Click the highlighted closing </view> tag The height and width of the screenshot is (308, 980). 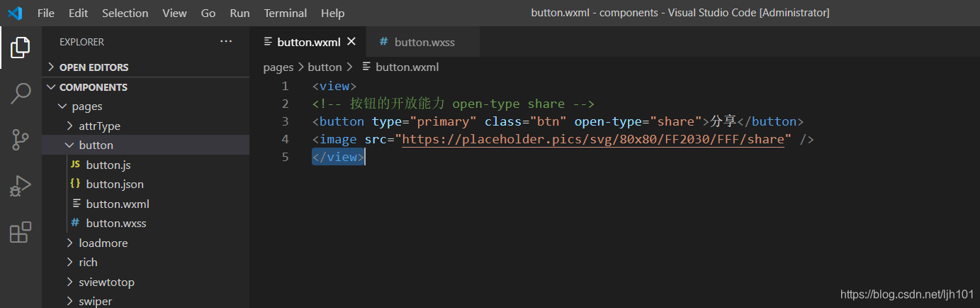pyautogui.click(x=338, y=157)
